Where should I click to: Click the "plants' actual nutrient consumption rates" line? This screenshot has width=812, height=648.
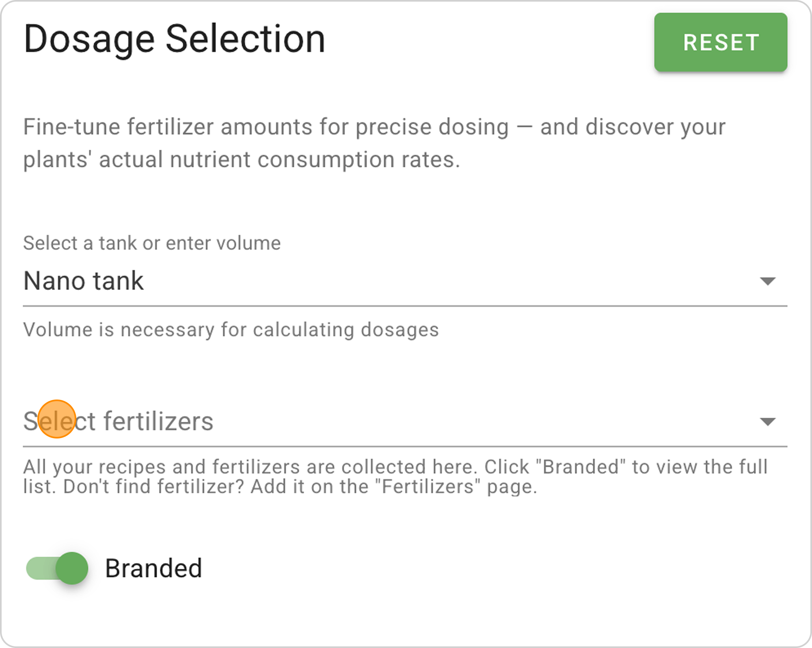click(242, 159)
